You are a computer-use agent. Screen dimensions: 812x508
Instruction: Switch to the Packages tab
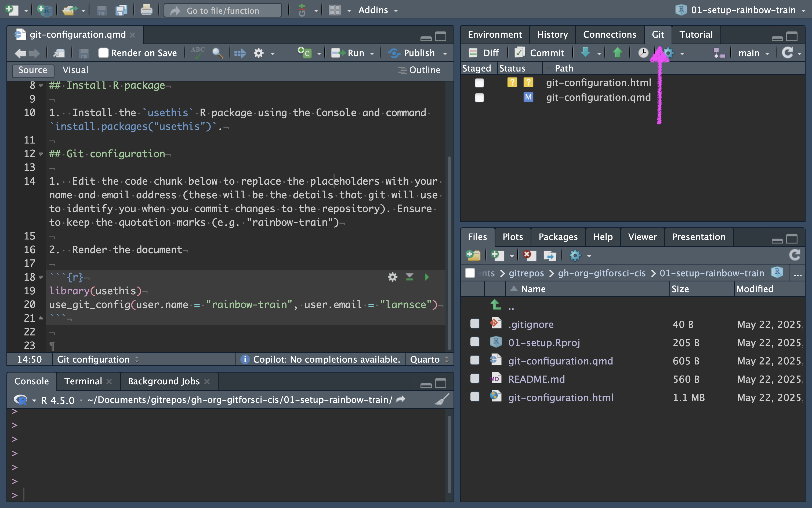point(558,237)
